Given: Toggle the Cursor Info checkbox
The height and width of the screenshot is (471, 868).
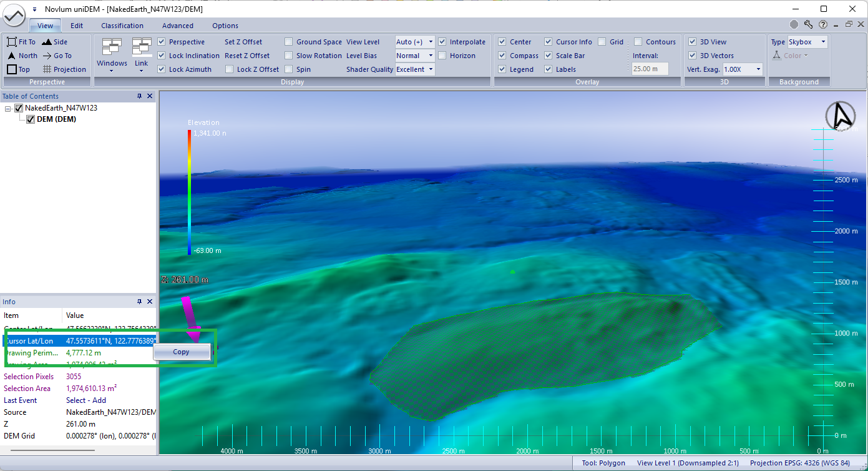Looking at the screenshot, I should pos(549,42).
